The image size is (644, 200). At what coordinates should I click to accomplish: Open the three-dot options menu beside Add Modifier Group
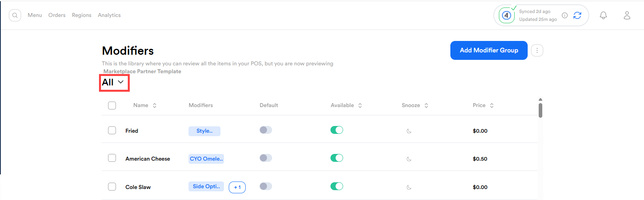click(x=537, y=50)
